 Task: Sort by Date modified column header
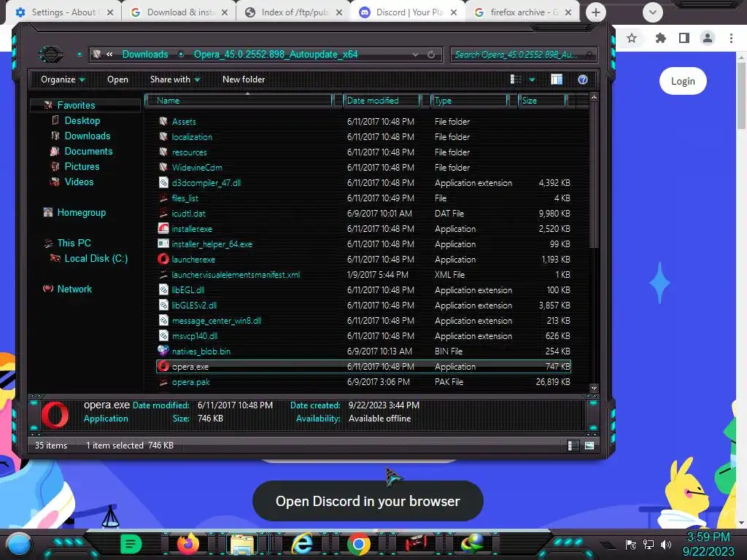tap(382, 101)
